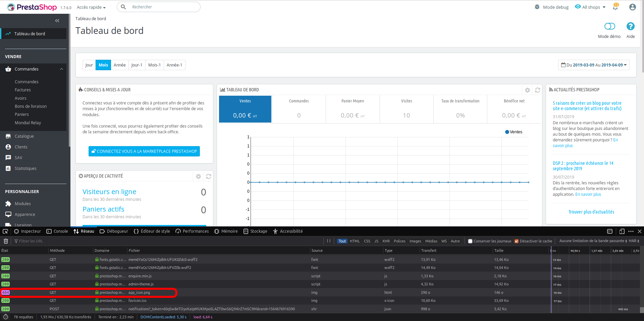This screenshot has width=644, height=321.
Task: Enable Conserver les journaux checkbox
Action: [x=470, y=241]
